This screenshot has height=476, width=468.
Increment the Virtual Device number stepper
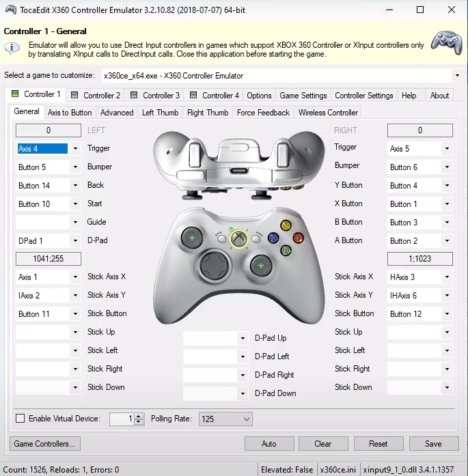click(139, 416)
